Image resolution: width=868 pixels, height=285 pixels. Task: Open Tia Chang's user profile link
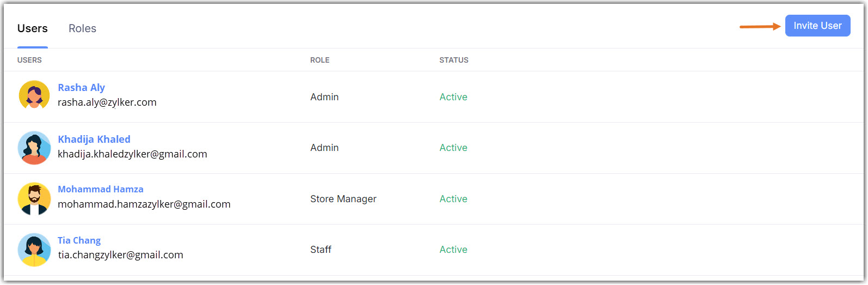pyautogui.click(x=79, y=240)
